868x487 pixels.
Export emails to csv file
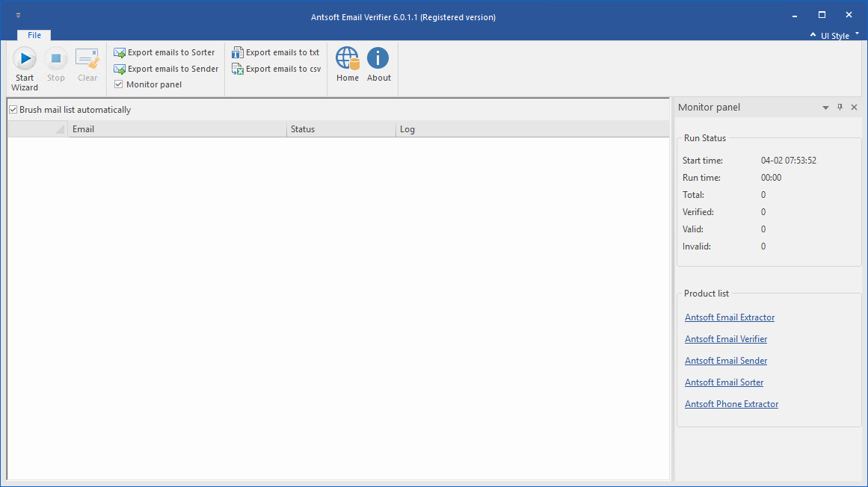coord(276,69)
